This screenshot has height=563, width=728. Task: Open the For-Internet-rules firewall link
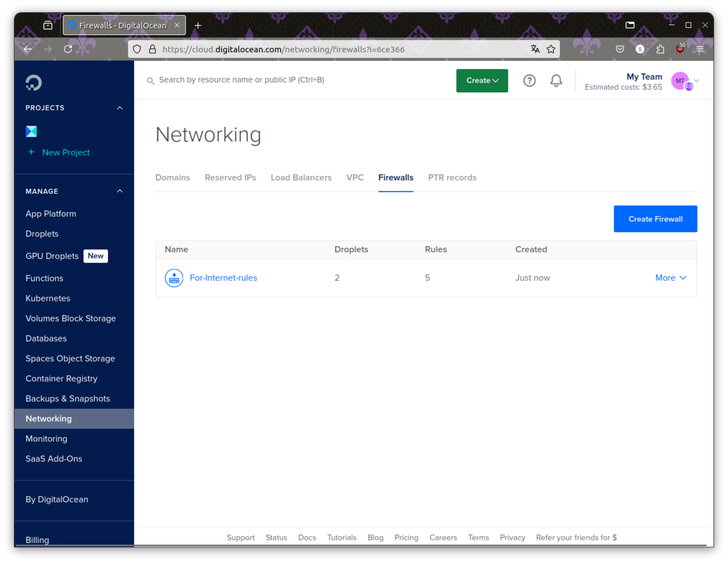coord(223,278)
